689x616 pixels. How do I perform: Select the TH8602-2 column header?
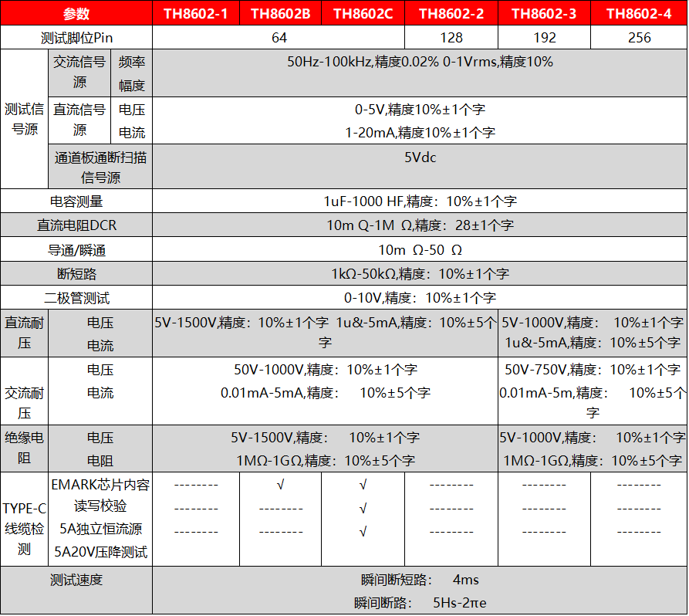(451, 13)
